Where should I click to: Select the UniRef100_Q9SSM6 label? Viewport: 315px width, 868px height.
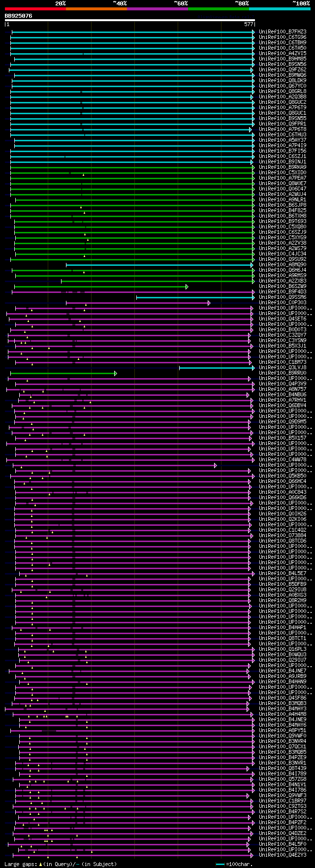283,297
